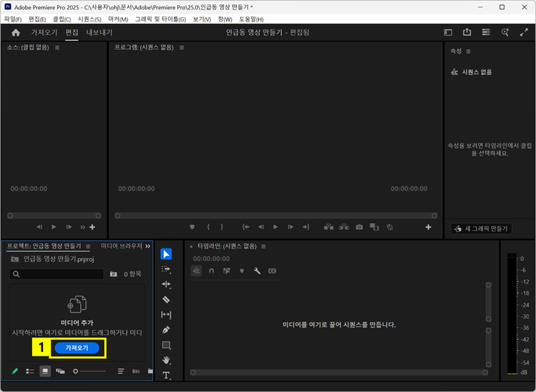The image size is (536, 392).
Task: Open Source panel hamburger menu
Action: tap(57, 48)
